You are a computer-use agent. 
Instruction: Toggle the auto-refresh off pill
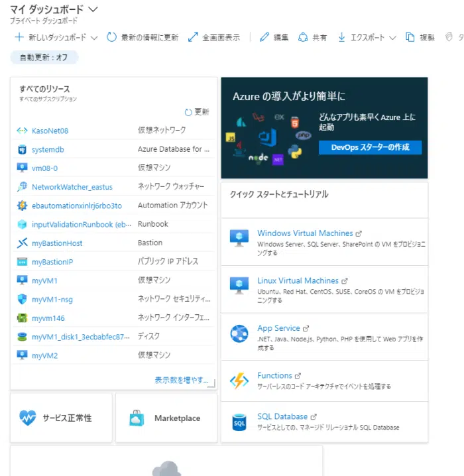point(44,58)
